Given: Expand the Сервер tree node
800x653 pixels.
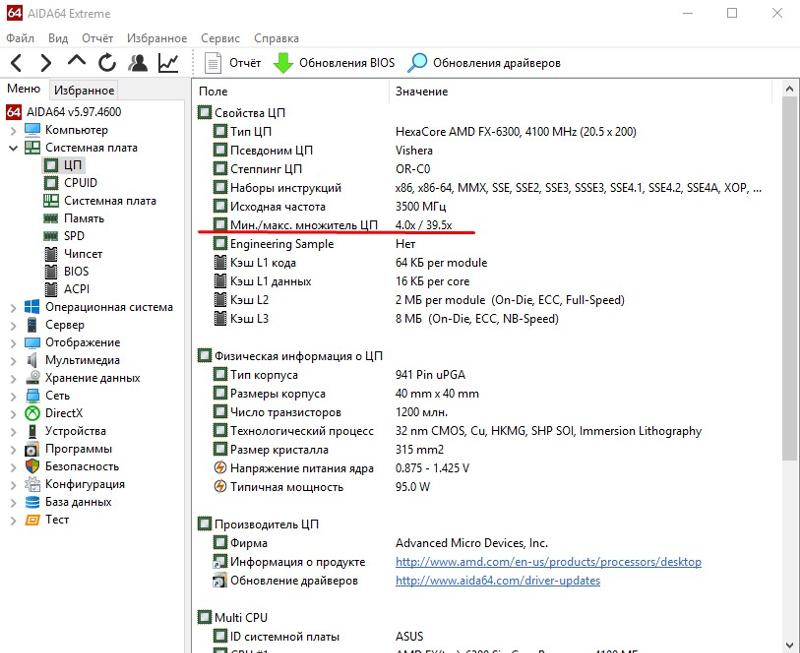Looking at the screenshot, I should click(x=13, y=325).
